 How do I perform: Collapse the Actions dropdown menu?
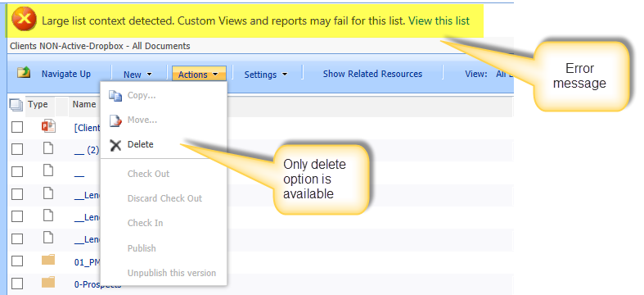tap(199, 74)
